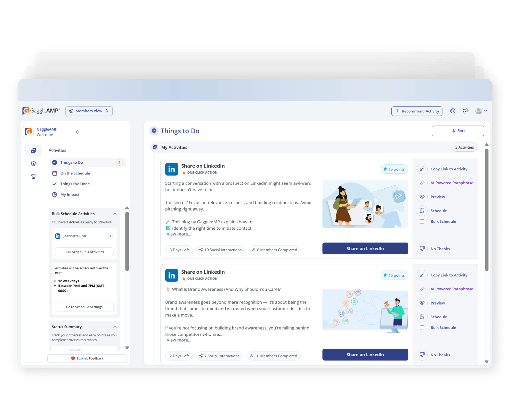Collapse the Bulk Schedule Activities section

point(115,214)
